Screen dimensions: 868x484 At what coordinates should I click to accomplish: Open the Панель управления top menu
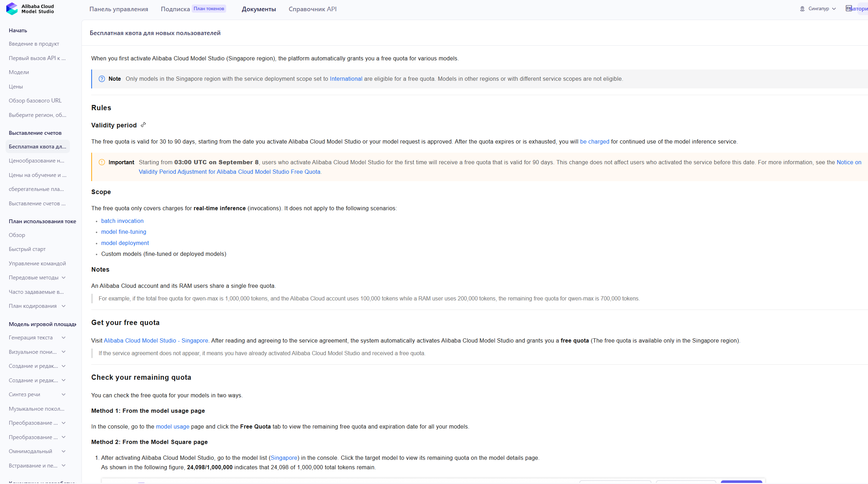point(119,9)
